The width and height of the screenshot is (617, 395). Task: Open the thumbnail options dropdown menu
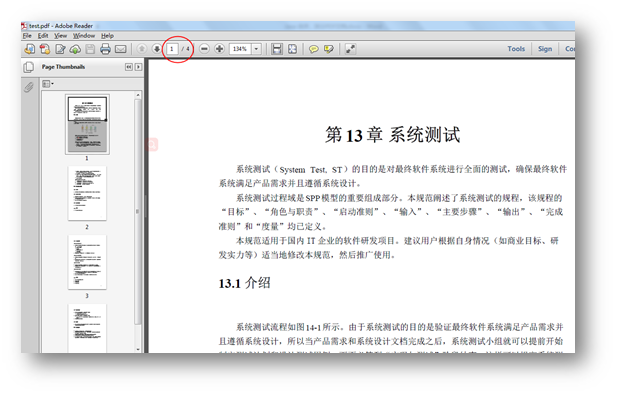[48, 84]
